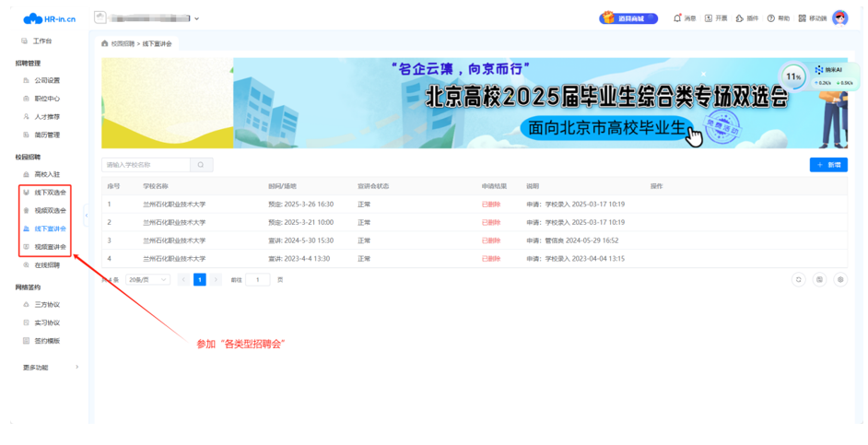
Task: Click the user avatar in top right
Action: 839,18
